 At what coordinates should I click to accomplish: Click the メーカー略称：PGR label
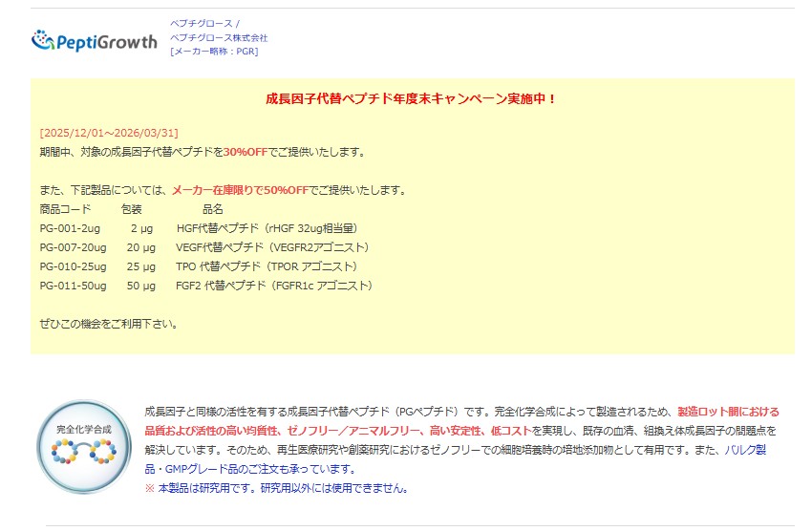tap(214, 52)
